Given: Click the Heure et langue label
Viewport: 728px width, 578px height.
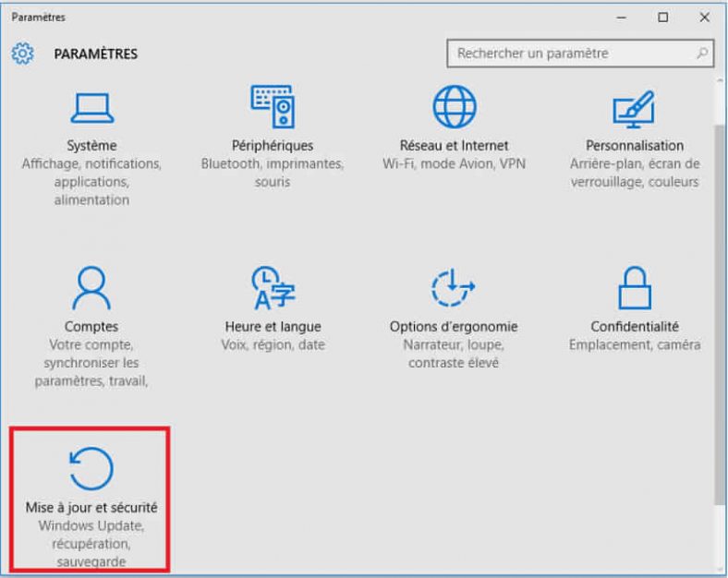Looking at the screenshot, I should coord(273,327).
